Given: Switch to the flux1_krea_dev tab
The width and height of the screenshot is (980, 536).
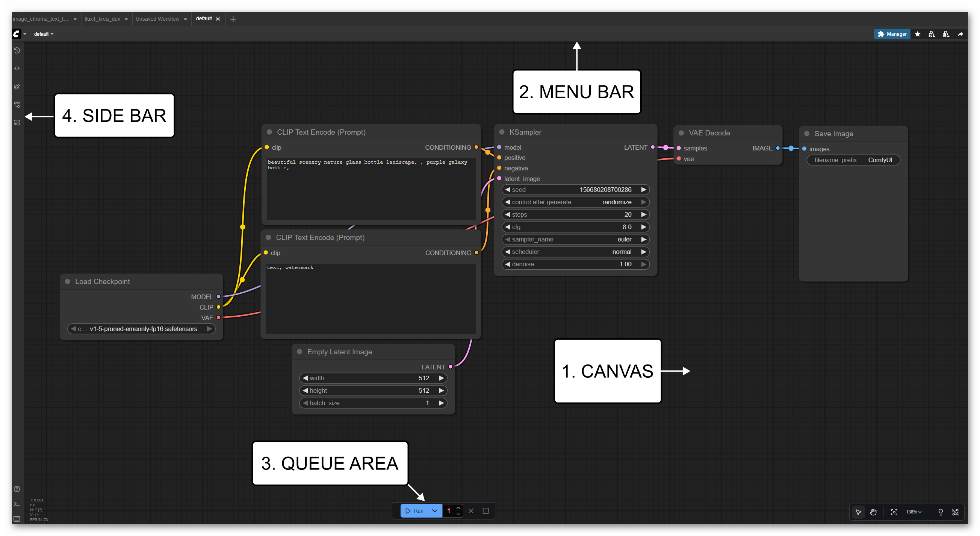Looking at the screenshot, I should (102, 19).
